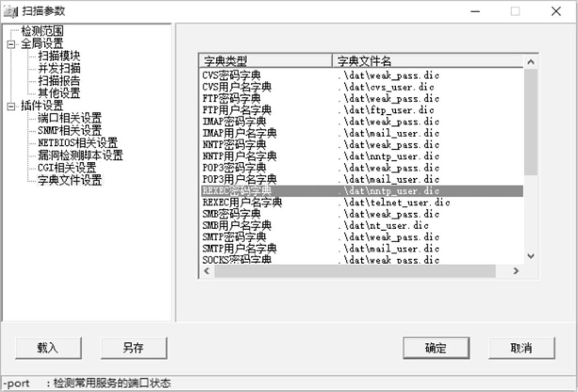Close the 扫描参数 dialog
The image size is (578, 392).
(556, 11)
